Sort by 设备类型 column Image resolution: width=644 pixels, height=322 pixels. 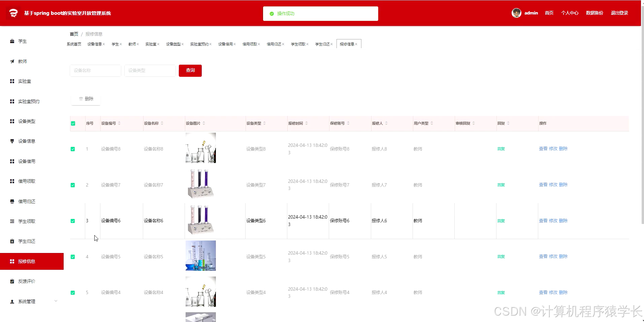[264, 123]
